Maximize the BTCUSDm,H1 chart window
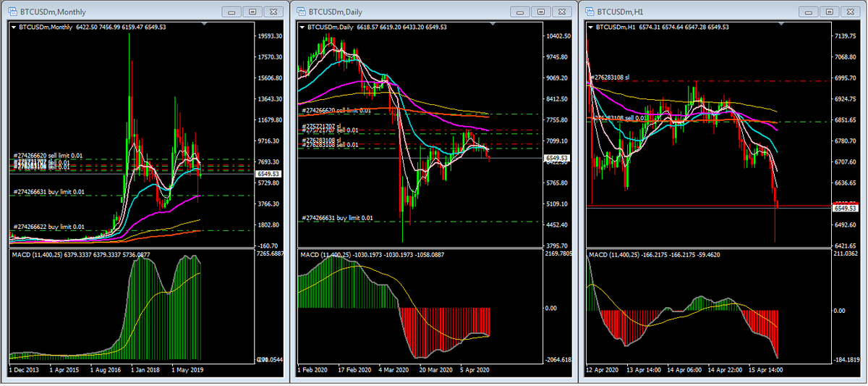 (831, 12)
